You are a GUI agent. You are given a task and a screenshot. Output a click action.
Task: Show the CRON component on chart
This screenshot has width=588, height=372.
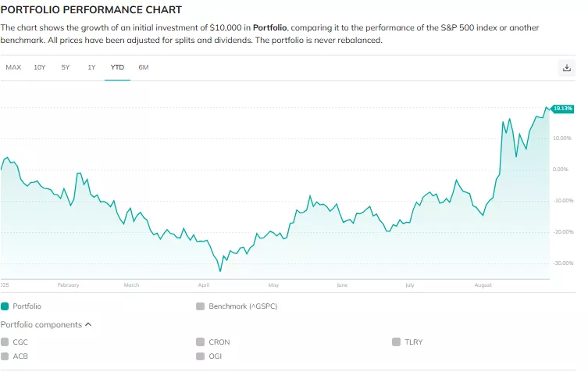click(201, 342)
